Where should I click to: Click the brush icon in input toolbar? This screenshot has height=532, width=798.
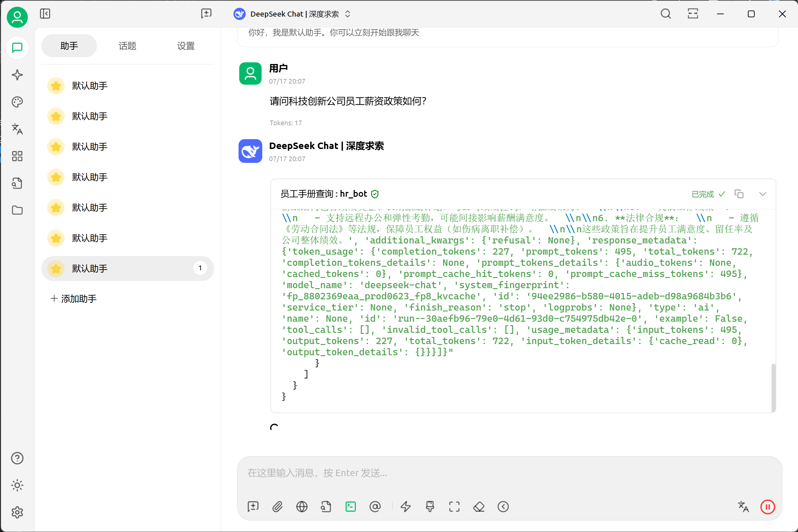point(430,507)
